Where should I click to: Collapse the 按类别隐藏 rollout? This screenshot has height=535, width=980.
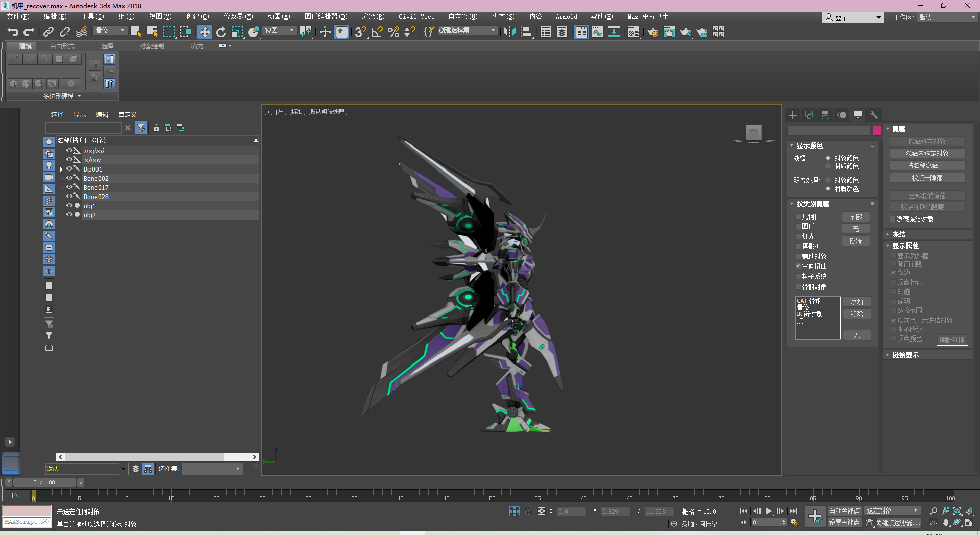tap(813, 204)
